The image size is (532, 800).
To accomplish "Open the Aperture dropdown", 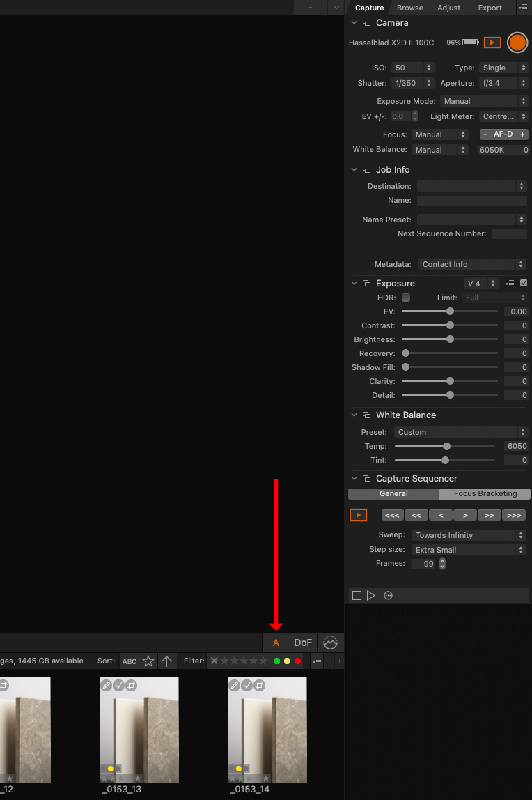I will [x=503, y=83].
